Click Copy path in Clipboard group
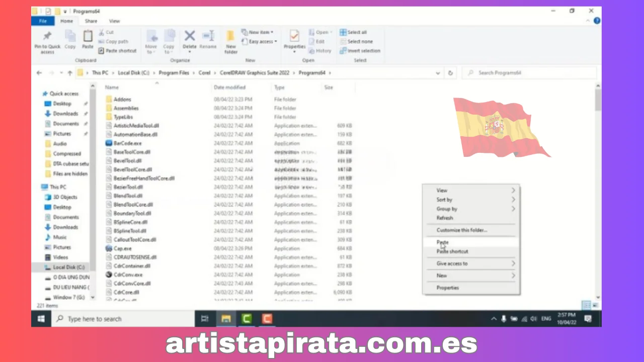The height and width of the screenshot is (362, 644). tap(113, 41)
